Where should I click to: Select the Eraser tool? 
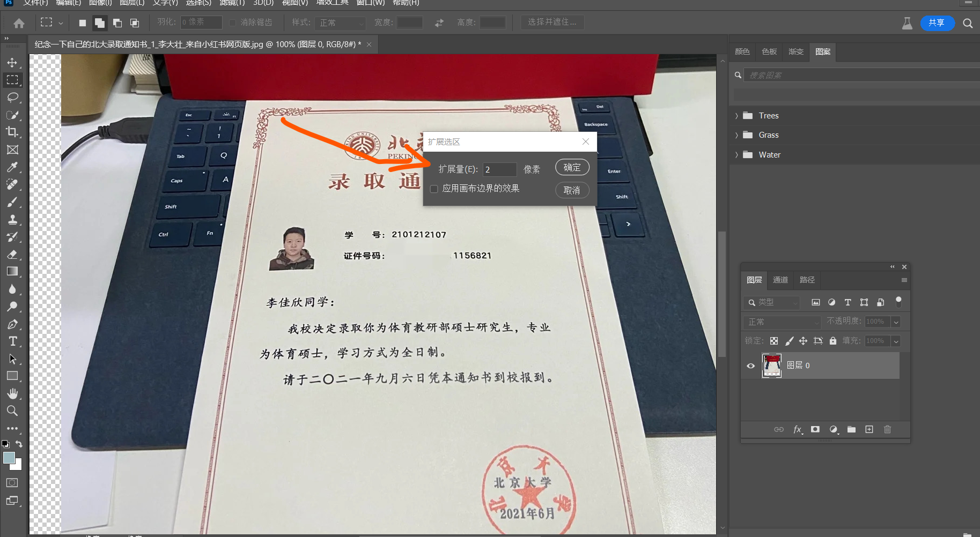(x=12, y=254)
